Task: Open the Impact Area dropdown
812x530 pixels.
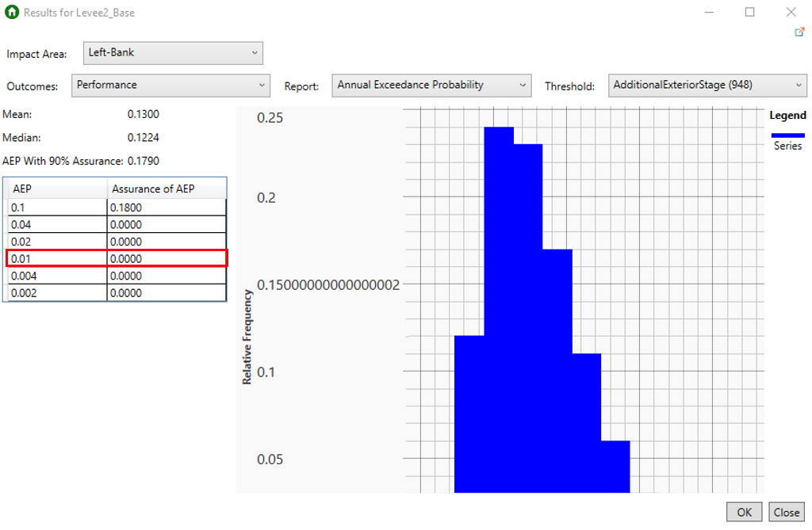Action: click(173, 53)
